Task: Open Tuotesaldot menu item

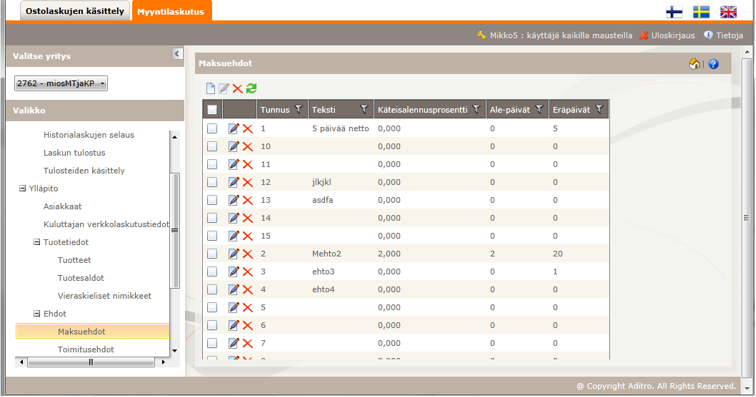Action: [x=81, y=277]
